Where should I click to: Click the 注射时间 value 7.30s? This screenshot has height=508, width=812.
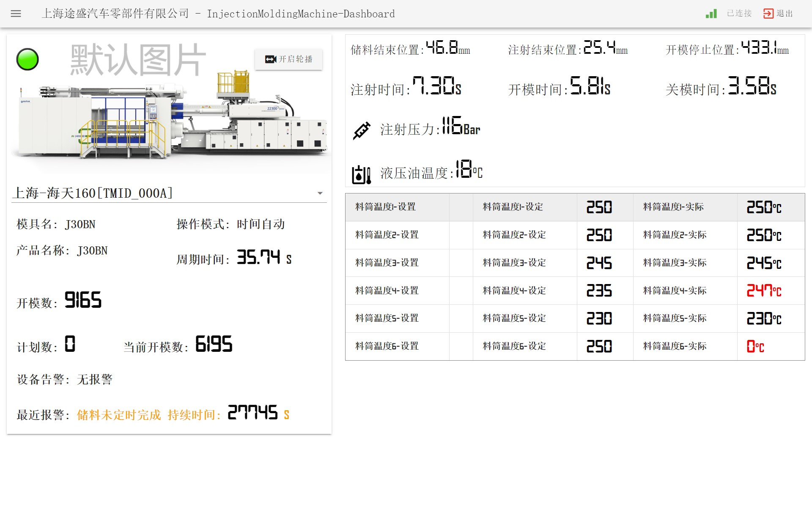point(437,86)
